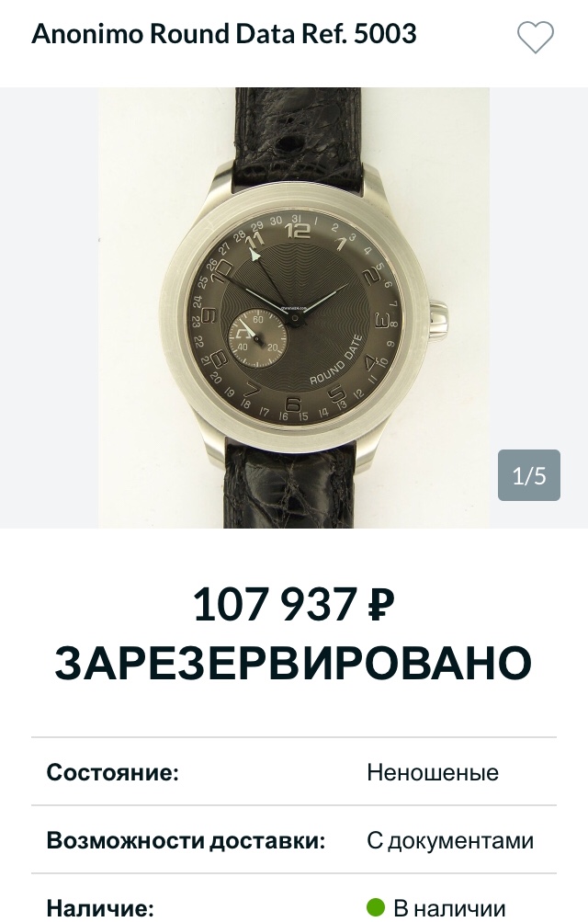Open the main watch photo
This screenshot has height=922, width=588.
pos(294,308)
